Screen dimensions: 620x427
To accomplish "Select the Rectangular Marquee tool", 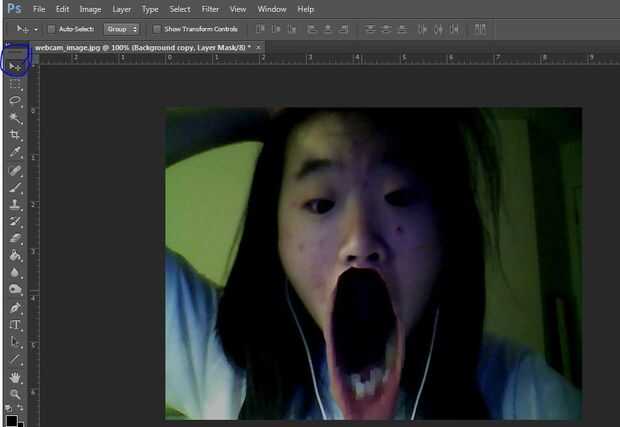I will 15,84.
